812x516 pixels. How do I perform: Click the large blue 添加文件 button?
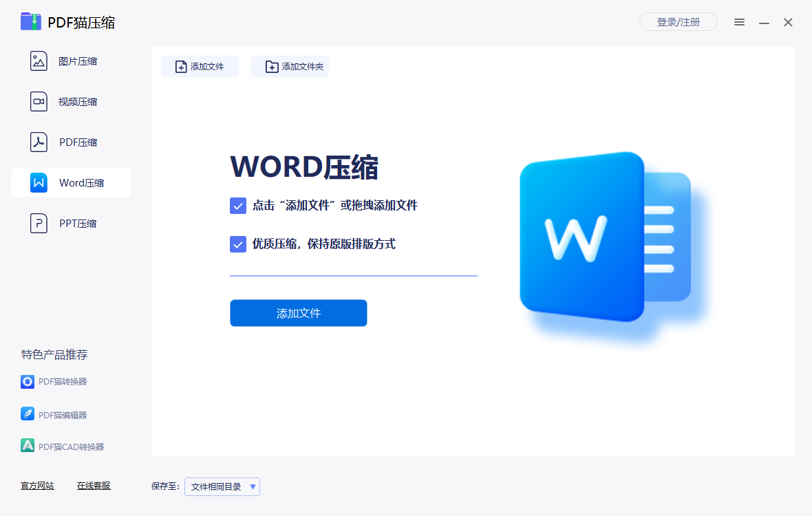coord(298,313)
